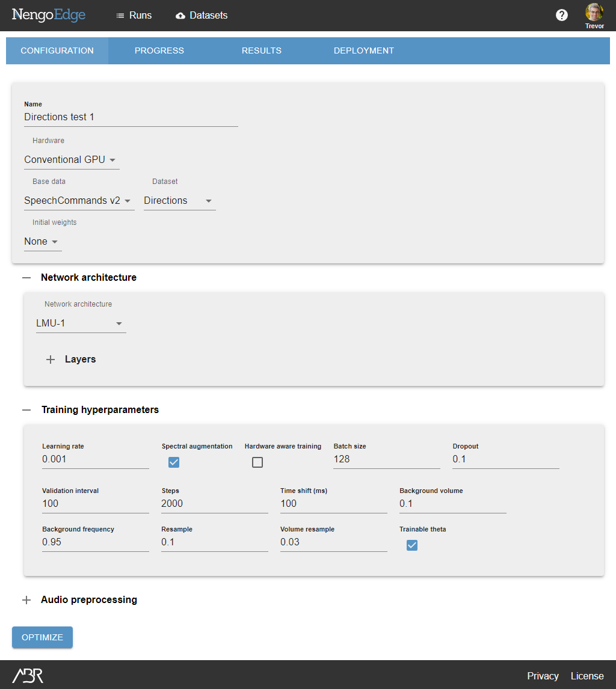This screenshot has width=616, height=689.
Task: Enable Hardware aware training
Action: point(257,462)
